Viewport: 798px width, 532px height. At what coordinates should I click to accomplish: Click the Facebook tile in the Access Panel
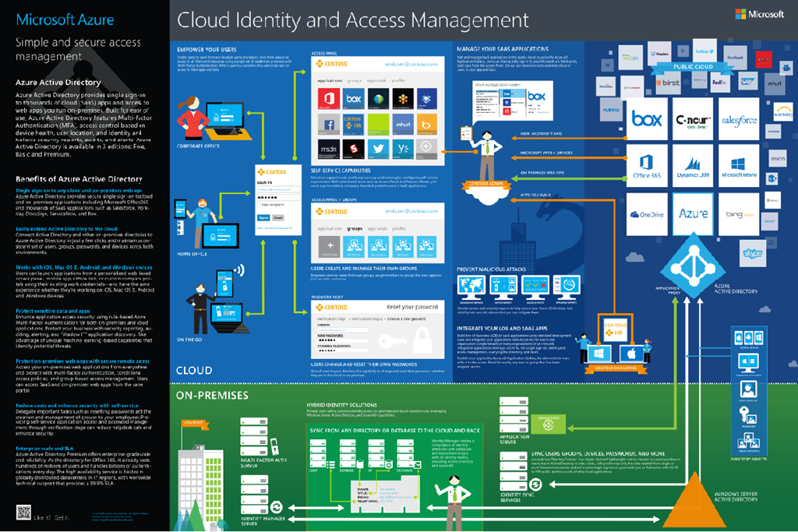[x=329, y=124]
